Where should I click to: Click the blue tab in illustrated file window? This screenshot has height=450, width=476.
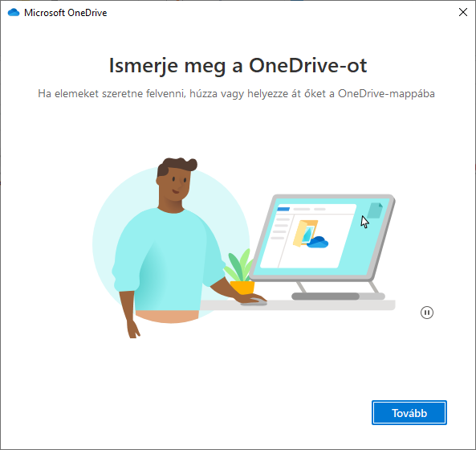283,209
